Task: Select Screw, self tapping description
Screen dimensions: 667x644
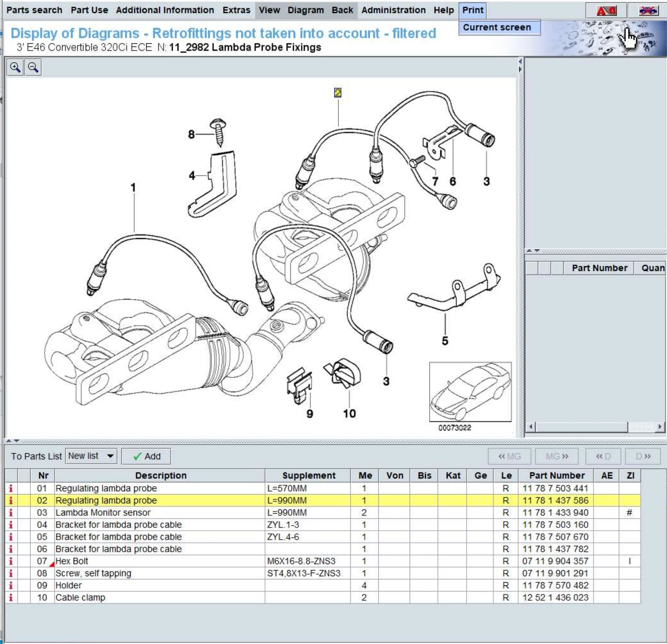Action: (x=160, y=573)
